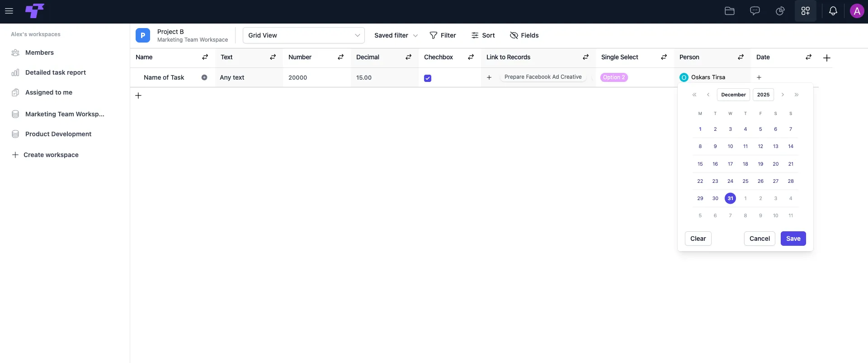Select the highlighted date 31
The image size is (868, 363).
[x=730, y=198]
